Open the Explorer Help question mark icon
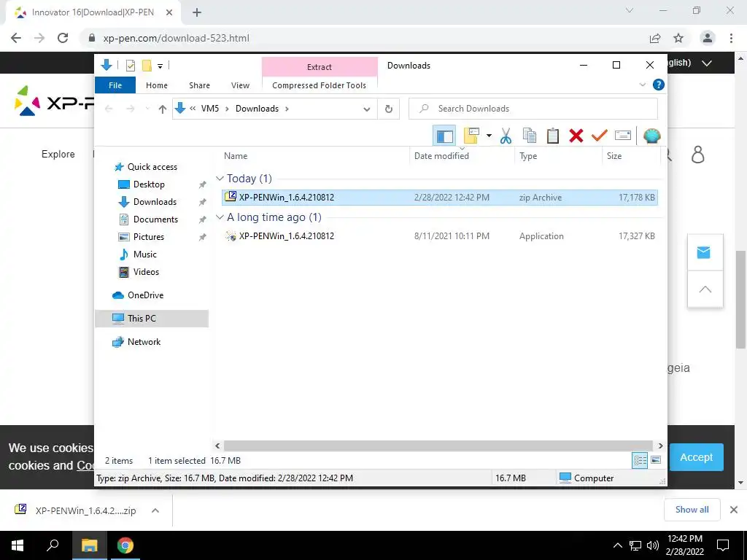The width and height of the screenshot is (747, 560). click(x=659, y=85)
